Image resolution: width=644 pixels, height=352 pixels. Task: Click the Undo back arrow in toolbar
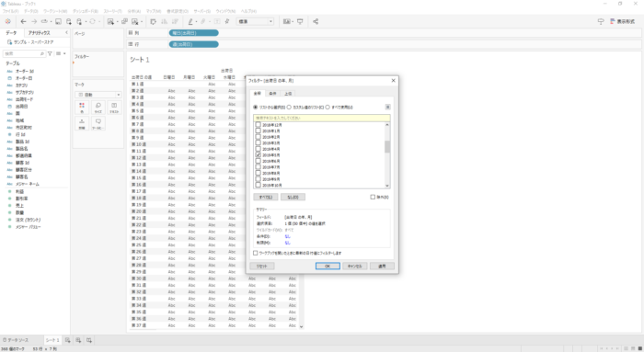click(23, 21)
